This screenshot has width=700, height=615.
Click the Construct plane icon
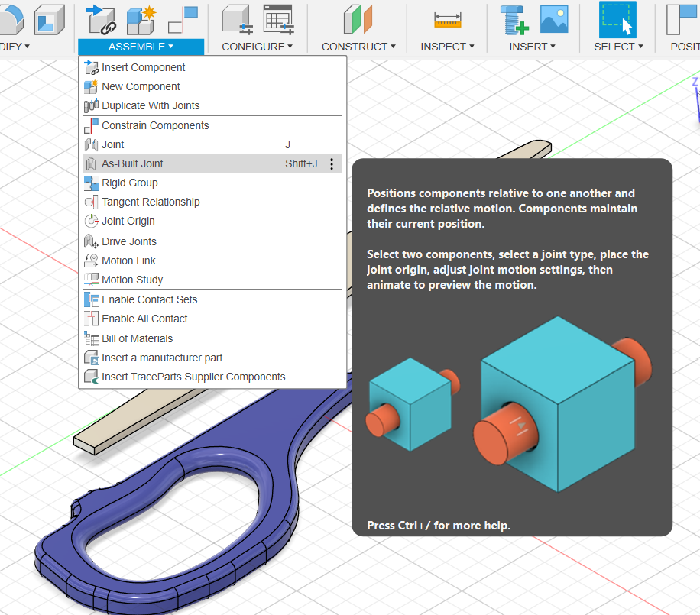pos(357,20)
